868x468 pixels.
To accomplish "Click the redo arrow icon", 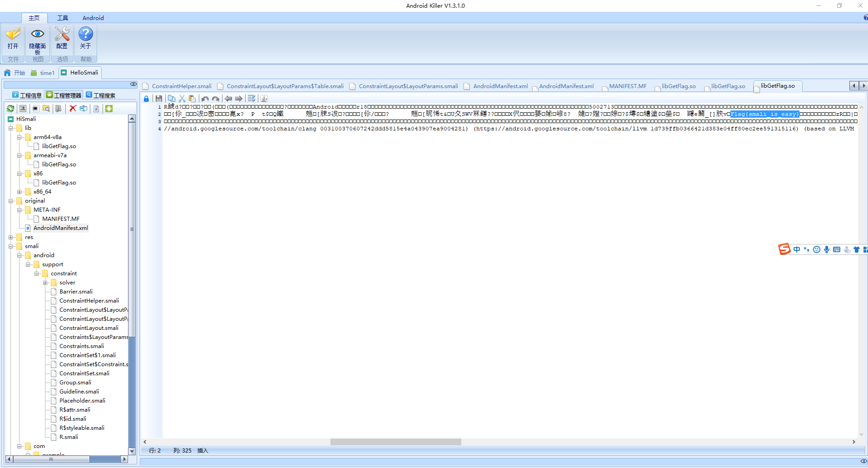I will pyautogui.click(x=216, y=99).
